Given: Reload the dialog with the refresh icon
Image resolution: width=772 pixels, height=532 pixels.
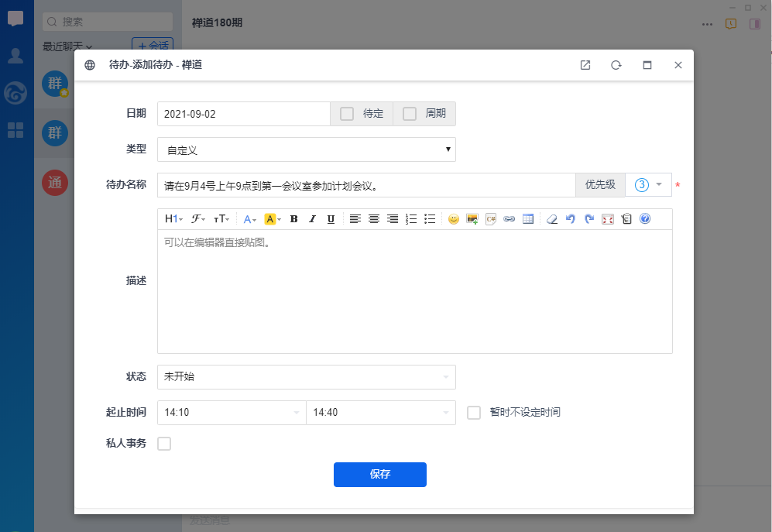Looking at the screenshot, I should tap(616, 65).
